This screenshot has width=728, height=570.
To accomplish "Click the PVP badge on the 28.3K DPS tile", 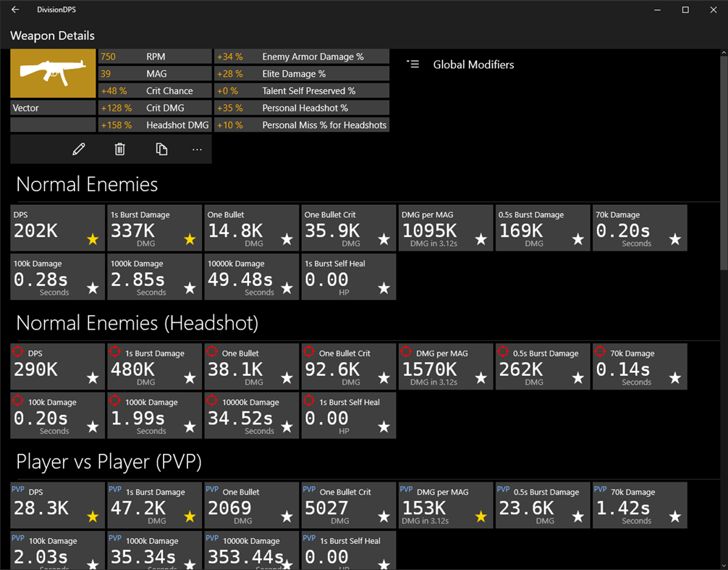I will coord(20,490).
